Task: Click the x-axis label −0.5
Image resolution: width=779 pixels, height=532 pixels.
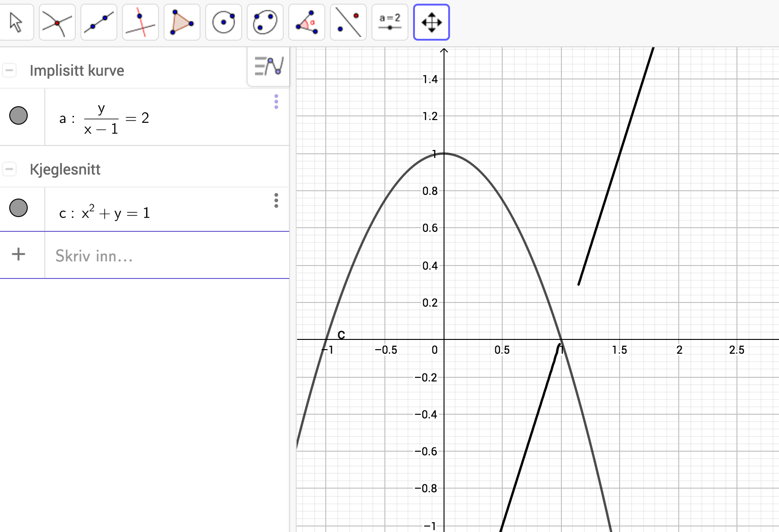Action: pos(386,350)
